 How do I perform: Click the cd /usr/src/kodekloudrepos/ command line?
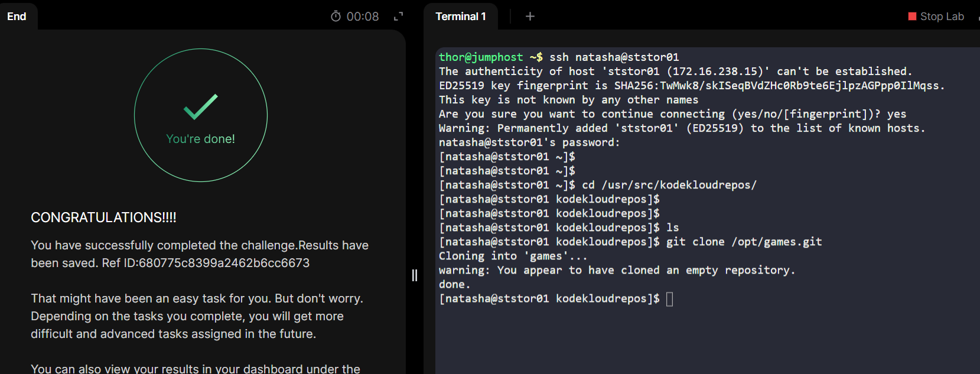point(669,185)
